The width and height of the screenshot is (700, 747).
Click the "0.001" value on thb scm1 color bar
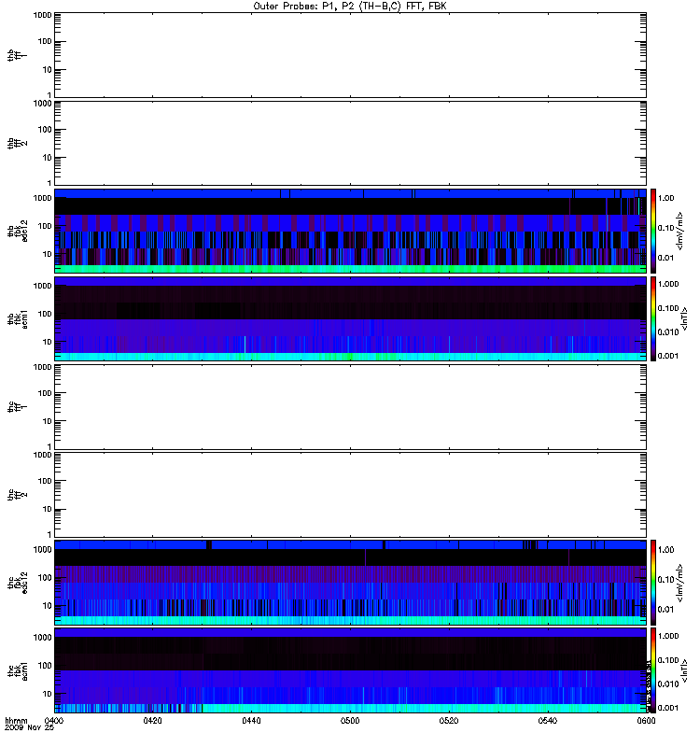point(668,356)
